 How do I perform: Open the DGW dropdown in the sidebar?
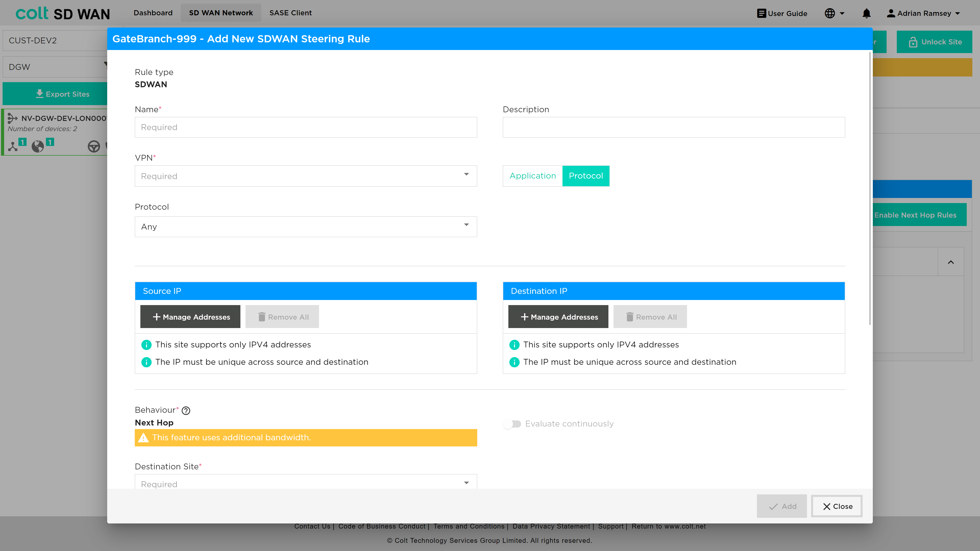click(x=55, y=67)
